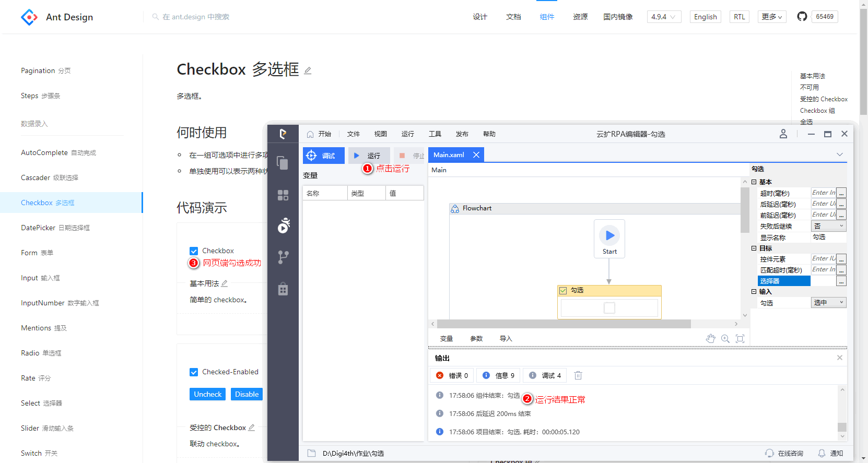Click the 调试 debug button
Viewport: 868px width, 463px height.
point(323,156)
